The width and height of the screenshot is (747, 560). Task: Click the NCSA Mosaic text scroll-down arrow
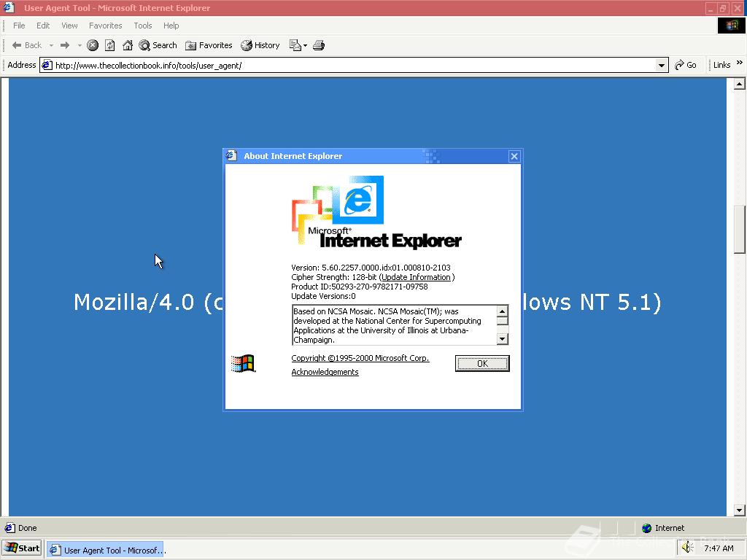pos(502,338)
